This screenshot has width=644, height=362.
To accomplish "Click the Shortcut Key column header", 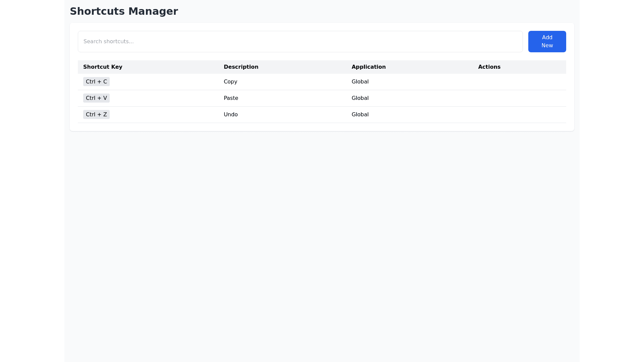I will (103, 67).
